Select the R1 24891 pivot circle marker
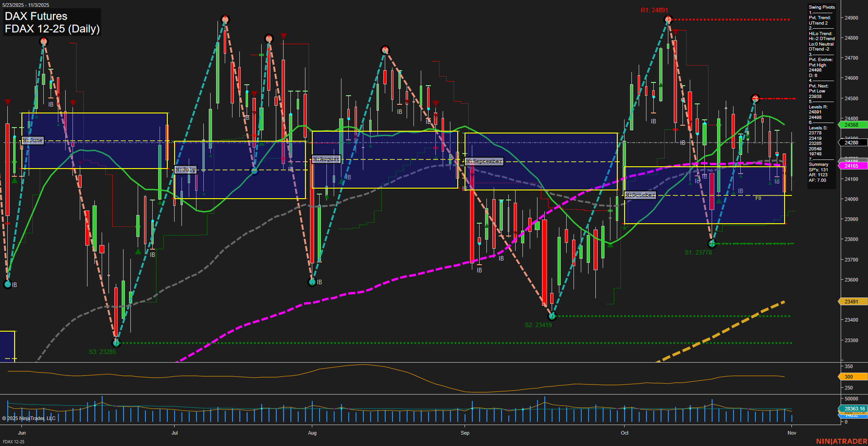Screen dimensions: 868x446 [669, 19]
